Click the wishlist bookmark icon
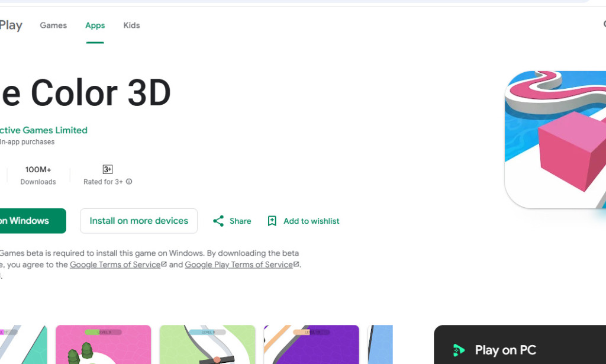 point(272,221)
